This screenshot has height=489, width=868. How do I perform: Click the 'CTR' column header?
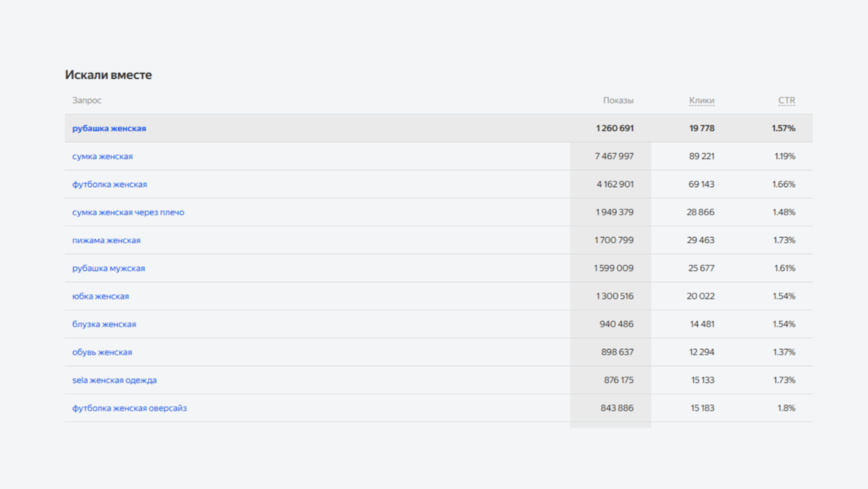786,101
